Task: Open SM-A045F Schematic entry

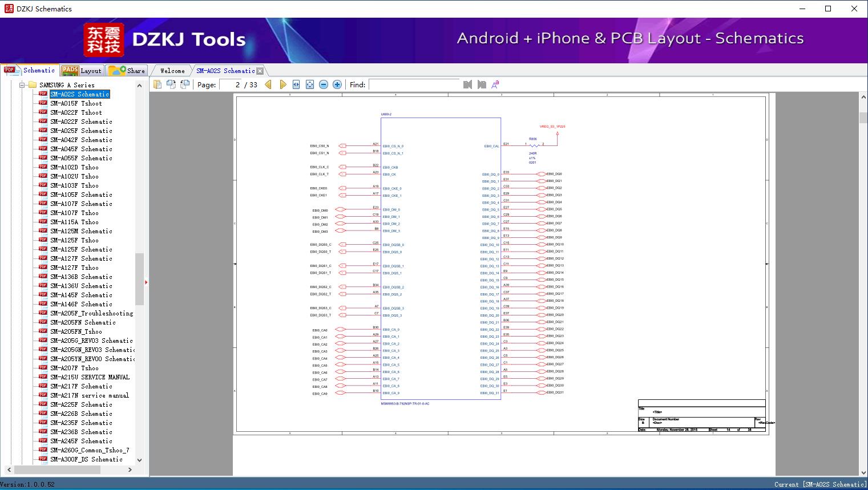Action: pyautogui.click(x=81, y=149)
